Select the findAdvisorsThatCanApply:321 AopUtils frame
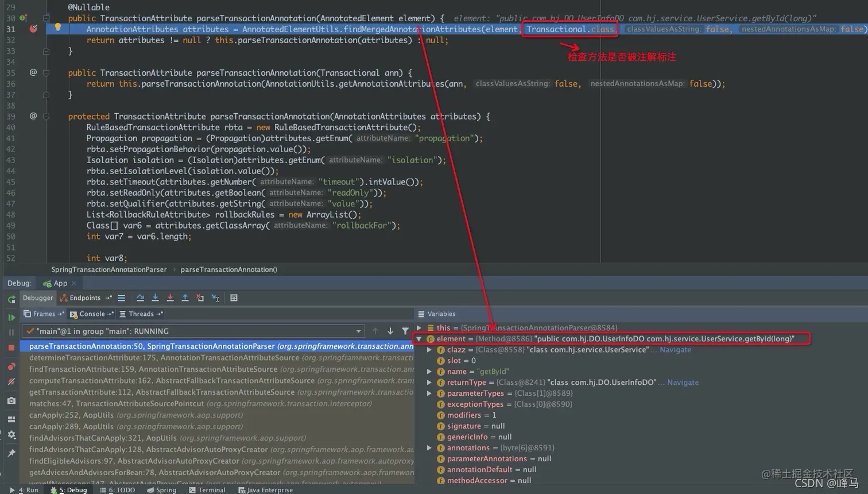868x494 pixels. (x=217, y=438)
